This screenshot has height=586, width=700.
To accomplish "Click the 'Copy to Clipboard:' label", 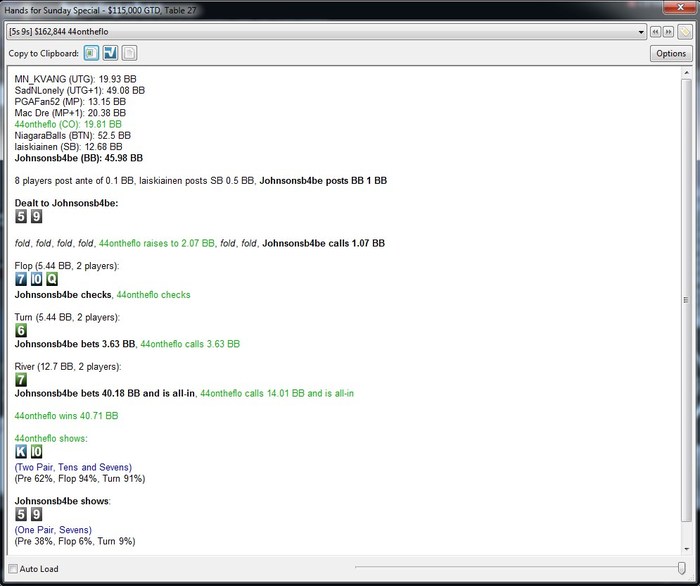I will (x=43, y=54).
